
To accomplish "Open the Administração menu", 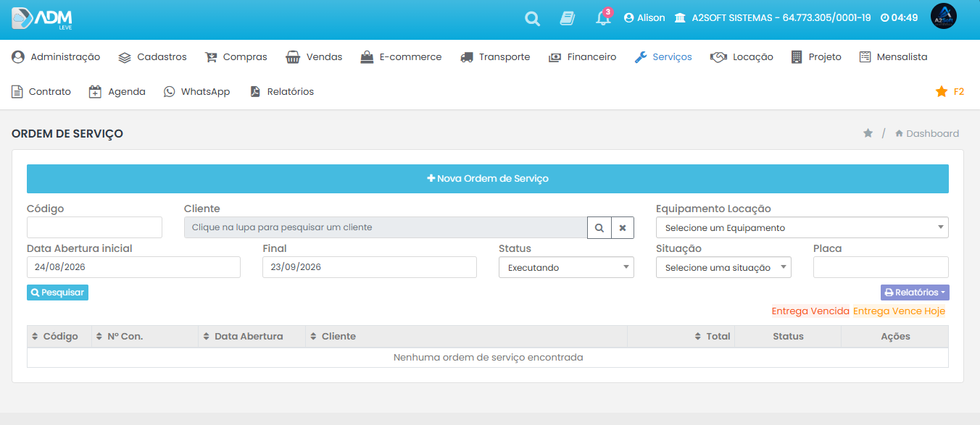I will pyautogui.click(x=56, y=57).
